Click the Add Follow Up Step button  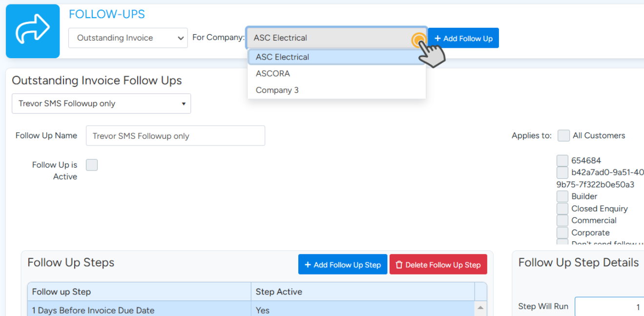point(342,265)
